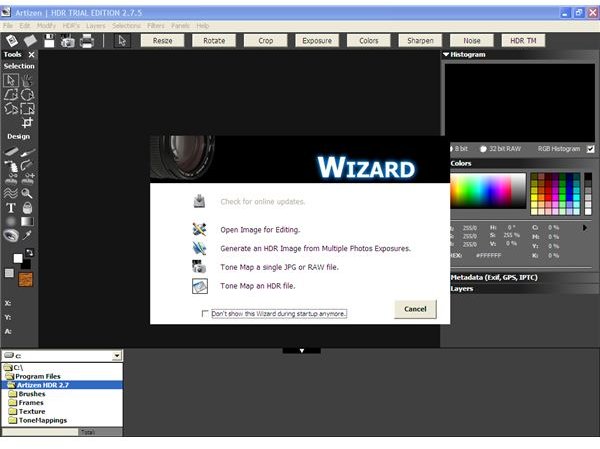Screen dimensions: 600x449
Task: Click Tone Map an HDR file
Action: [x=258, y=286]
